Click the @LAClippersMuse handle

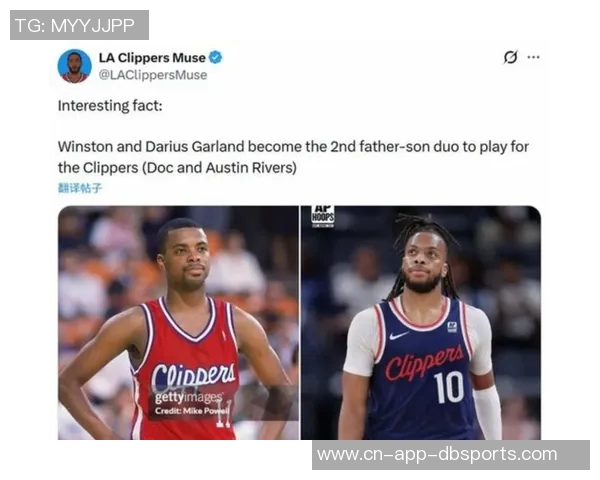pos(153,75)
